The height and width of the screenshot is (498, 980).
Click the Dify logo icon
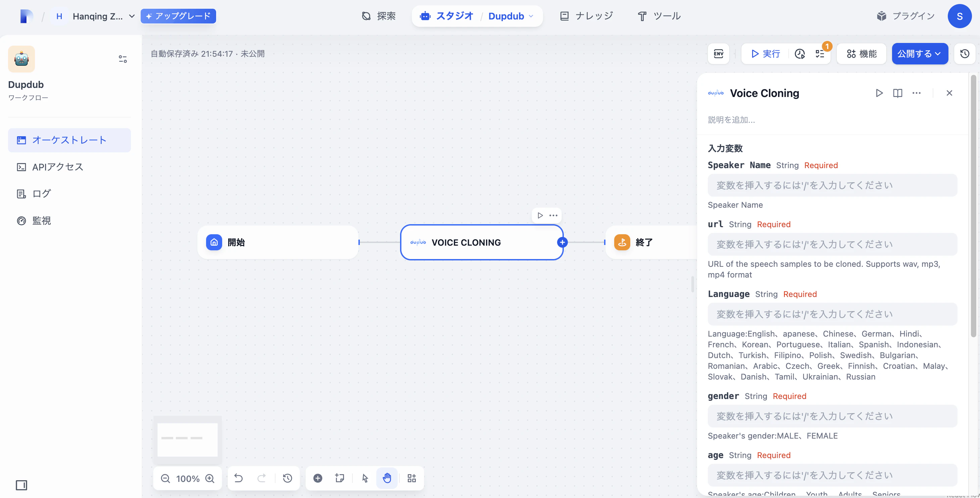(26, 16)
